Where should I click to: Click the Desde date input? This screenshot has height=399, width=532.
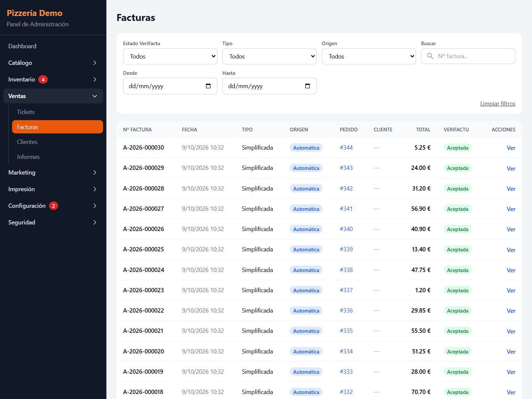[x=170, y=86]
